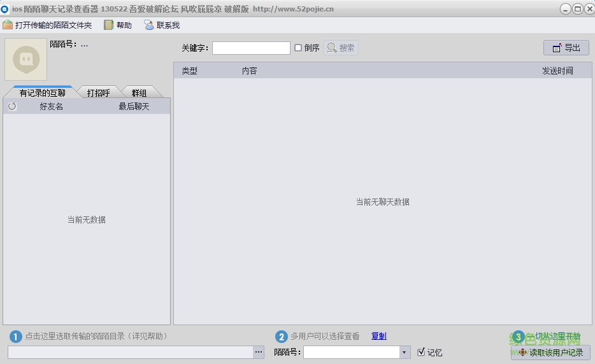Viewport: 595px width, 364px height.
Task: Expand the 陌陌号 dropdown arrow
Action: click(x=405, y=352)
